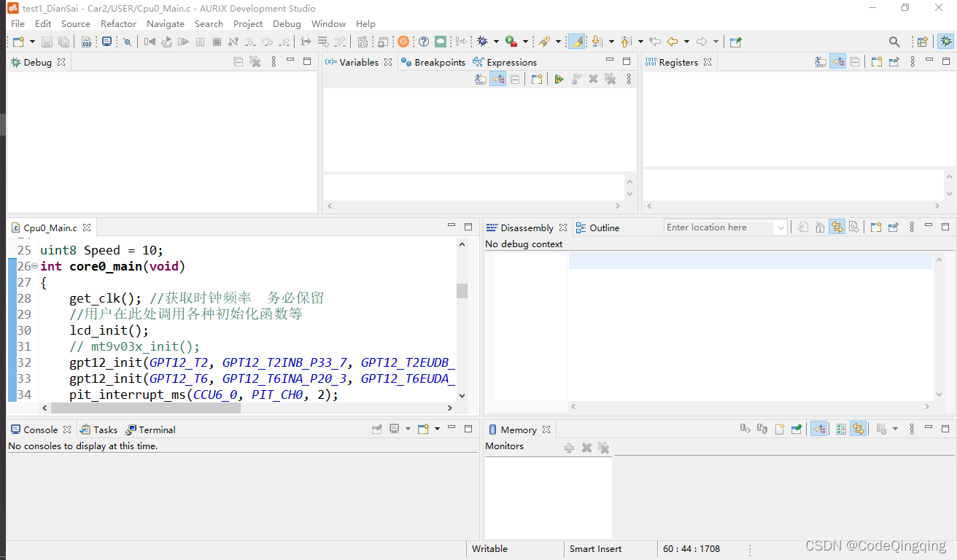Click the Terminate debug icon

click(x=216, y=42)
